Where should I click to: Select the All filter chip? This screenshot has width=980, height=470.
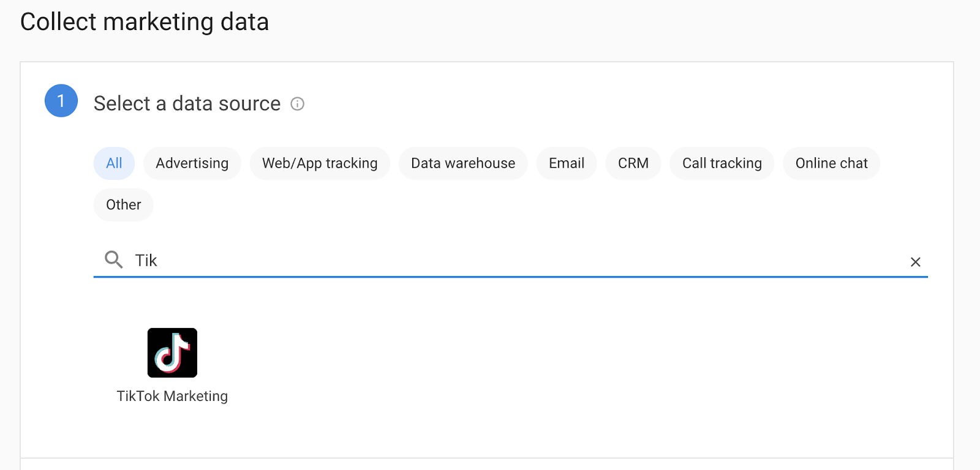pos(114,163)
